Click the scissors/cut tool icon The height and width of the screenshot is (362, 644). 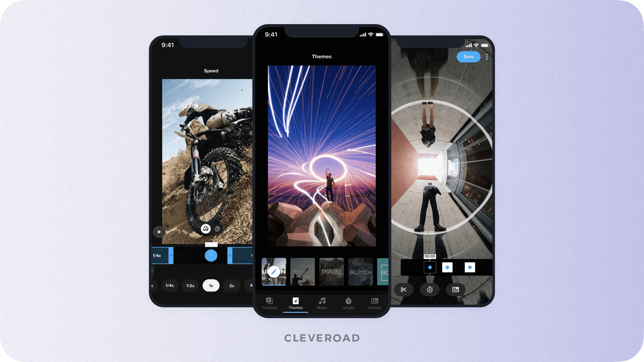[403, 290]
